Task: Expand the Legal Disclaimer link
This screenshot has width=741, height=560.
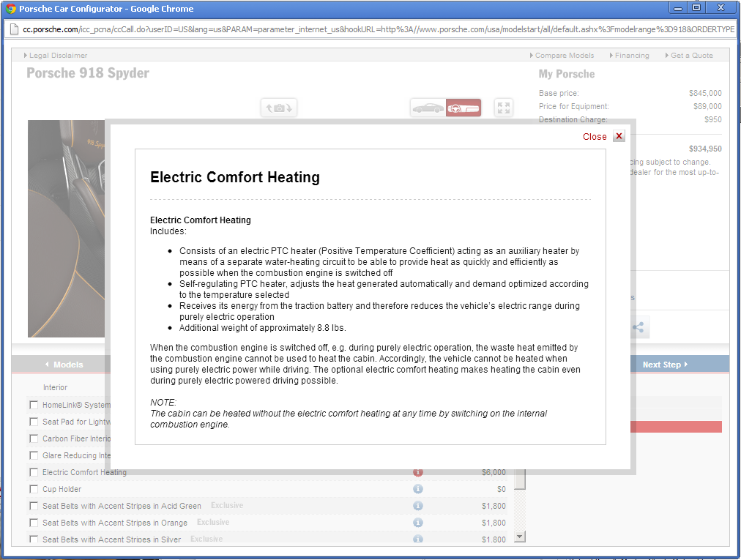Action: [56, 56]
